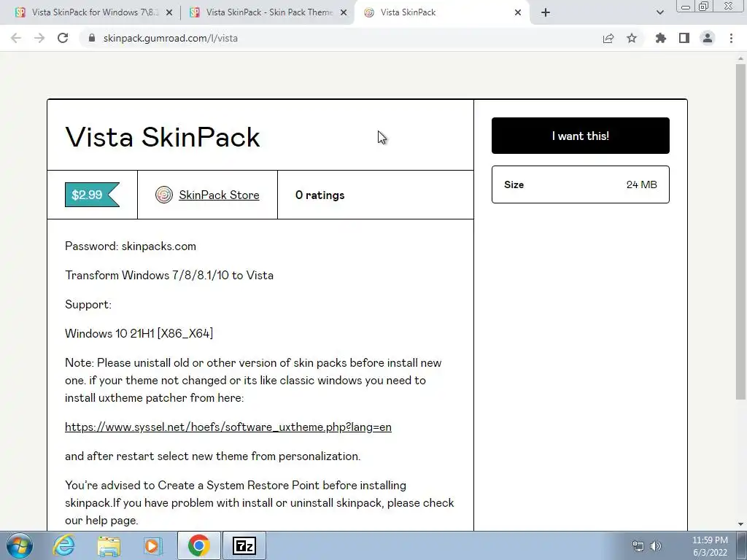The height and width of the screenshot is (560, 747).
Task: Click the address bar URL
Action: tap(171, 38)
